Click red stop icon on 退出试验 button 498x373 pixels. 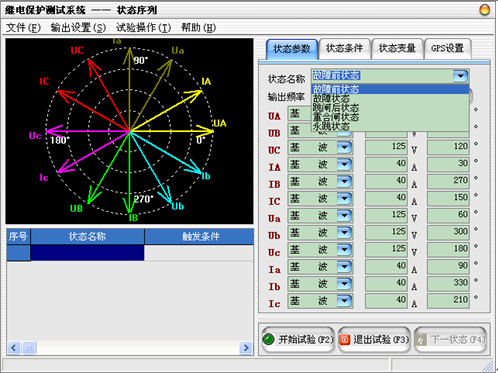tap(345, 340)
